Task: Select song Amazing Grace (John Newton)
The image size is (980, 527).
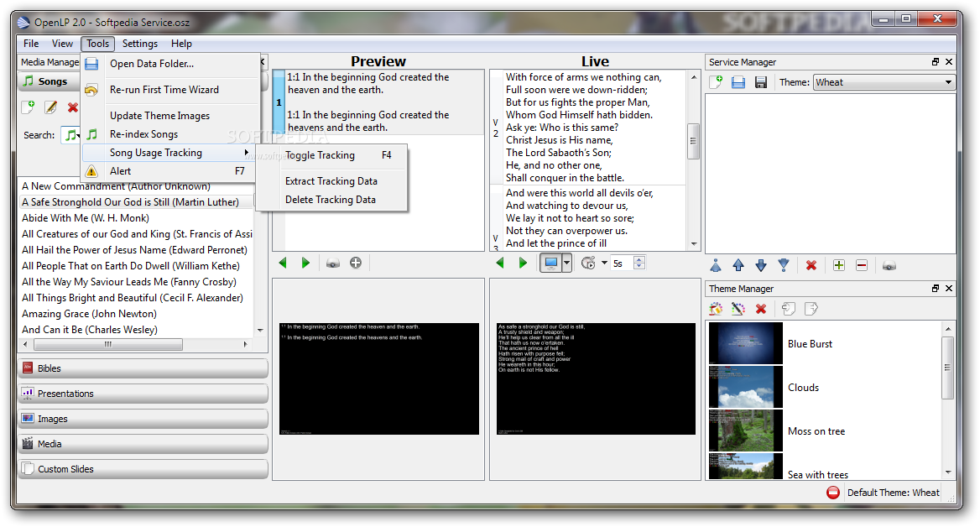Action: [90, 314]
